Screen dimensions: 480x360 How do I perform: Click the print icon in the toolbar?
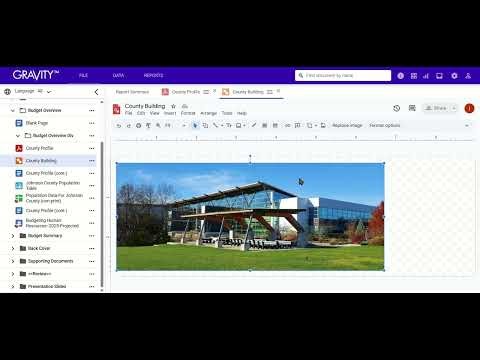pos(138,126)
